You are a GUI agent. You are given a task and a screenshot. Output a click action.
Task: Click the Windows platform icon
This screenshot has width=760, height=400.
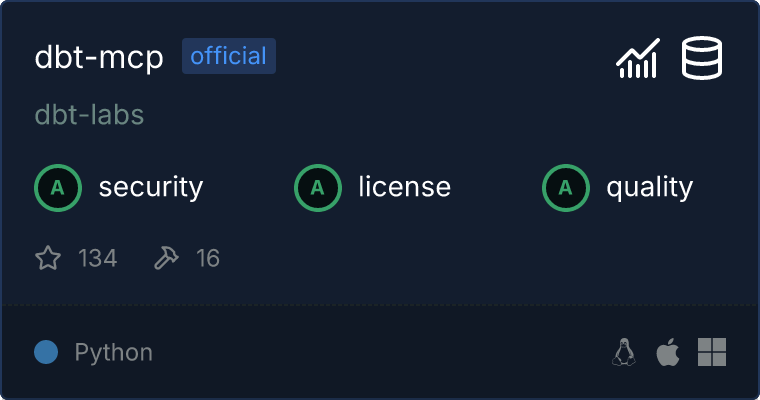[x=711, y=352]
